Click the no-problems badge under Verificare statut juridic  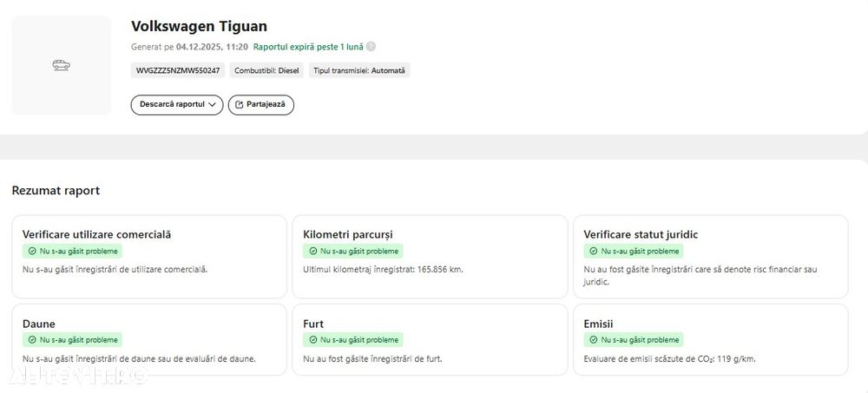(634, 252)
